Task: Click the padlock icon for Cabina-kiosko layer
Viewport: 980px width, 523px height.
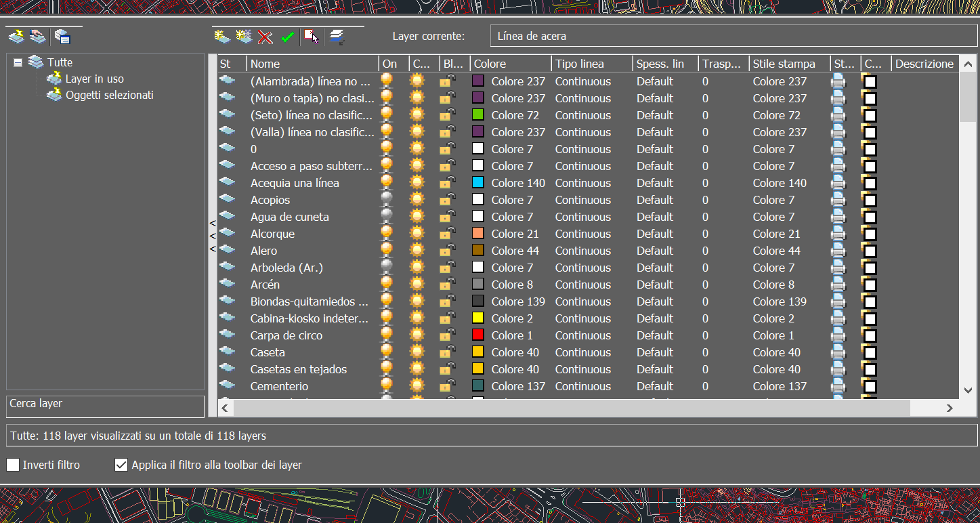Action: tap(447, 318)
